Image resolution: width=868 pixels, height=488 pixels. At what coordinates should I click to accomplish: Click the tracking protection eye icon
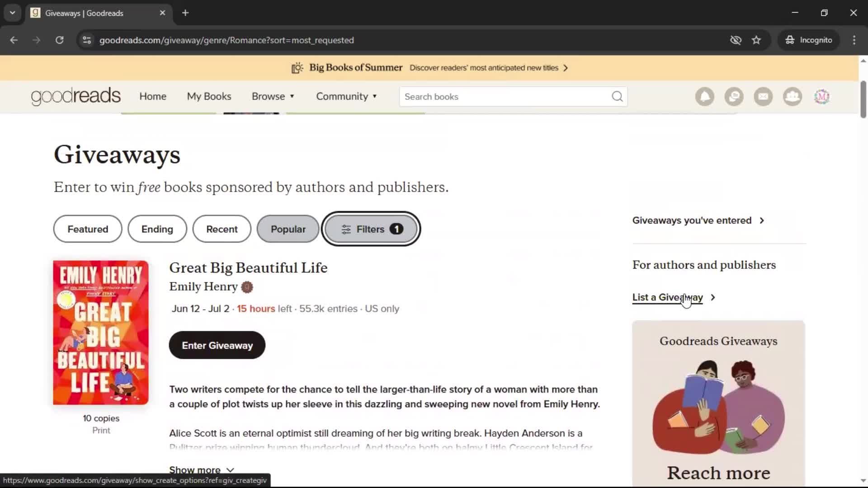point(736,40)
